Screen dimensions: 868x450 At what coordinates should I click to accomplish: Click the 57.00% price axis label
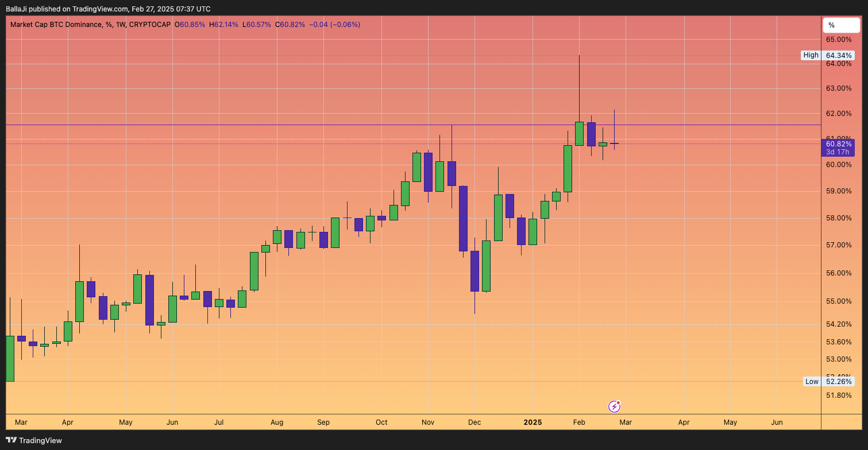(x=839, y=245)
